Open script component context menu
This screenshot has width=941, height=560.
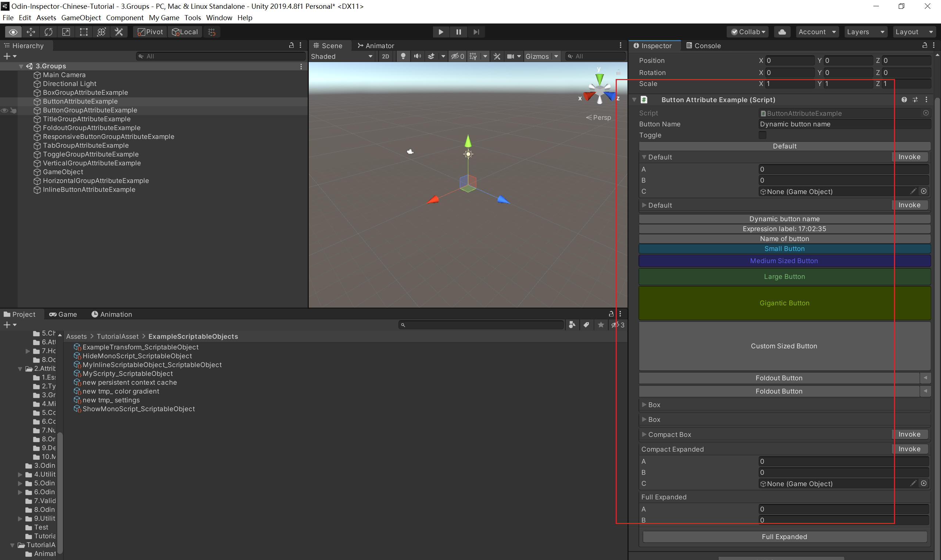coord(926,100)
